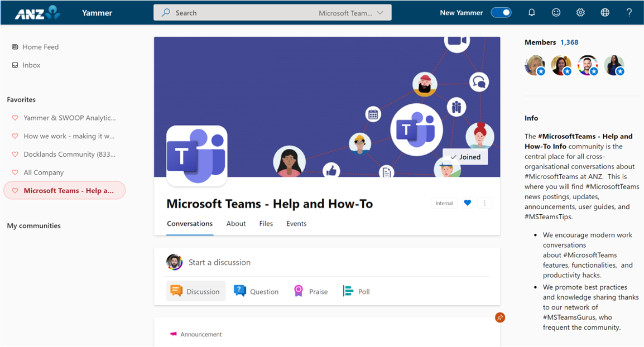This screenshot has height=347, width=644.
Task: Click the Members heading
Action: pyautogui.click(x=540, y=42)
